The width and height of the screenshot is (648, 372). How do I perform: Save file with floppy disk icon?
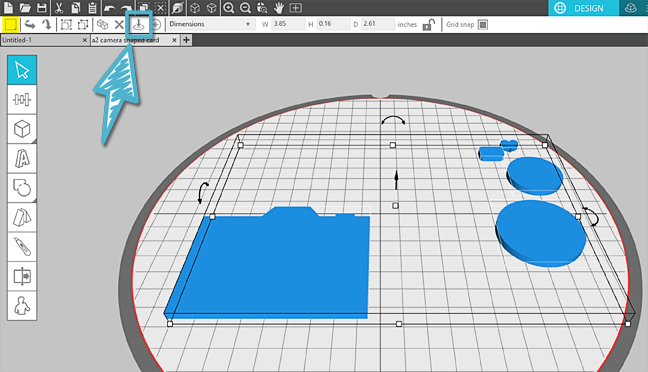41,7
